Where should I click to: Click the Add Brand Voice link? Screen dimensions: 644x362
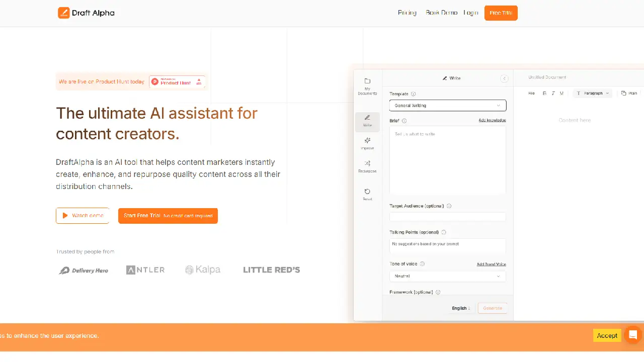click(491, 264)
